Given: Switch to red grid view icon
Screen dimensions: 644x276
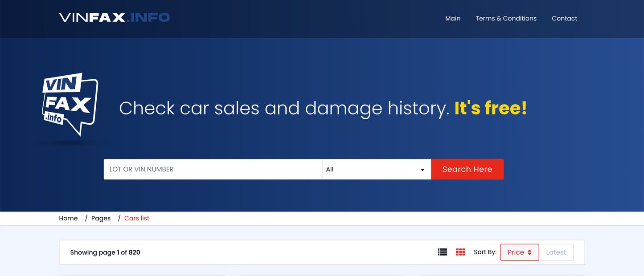Looking at the screenshot, I should 460,252.
